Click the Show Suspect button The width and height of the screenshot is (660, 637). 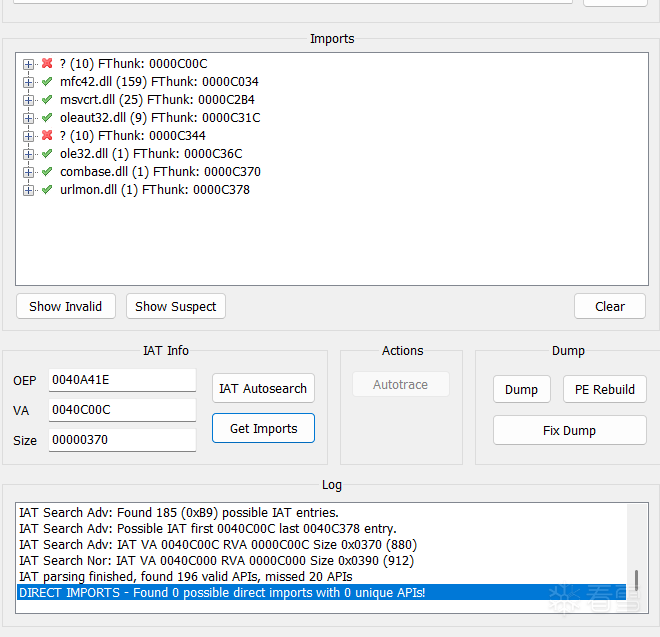click(176, 306)
